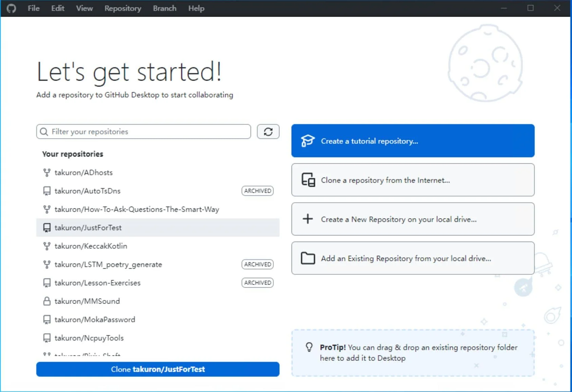Click the folder icon for existing repository
572x392 pixels.
pos(308,258)
